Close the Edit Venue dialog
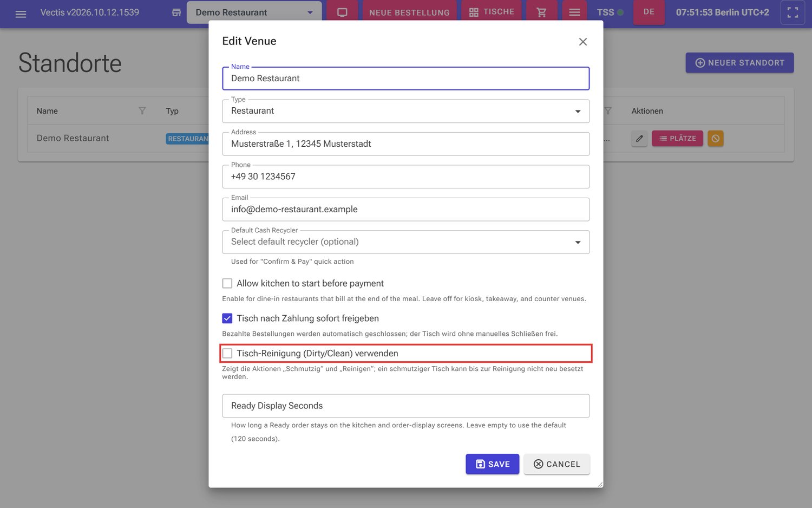This screenshot has height=508, width=812. pyautogui.click(x=583, y=42)
